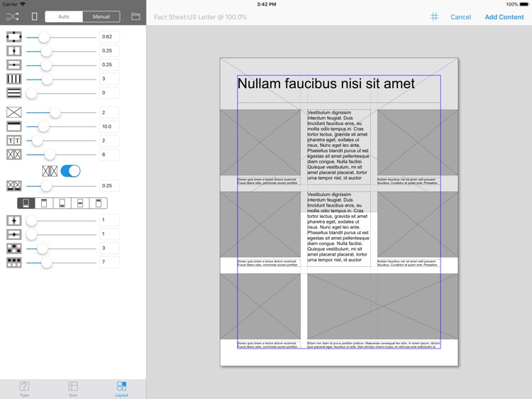
Task: Tap the rows value field showing 0
Action: pos(109,93)
